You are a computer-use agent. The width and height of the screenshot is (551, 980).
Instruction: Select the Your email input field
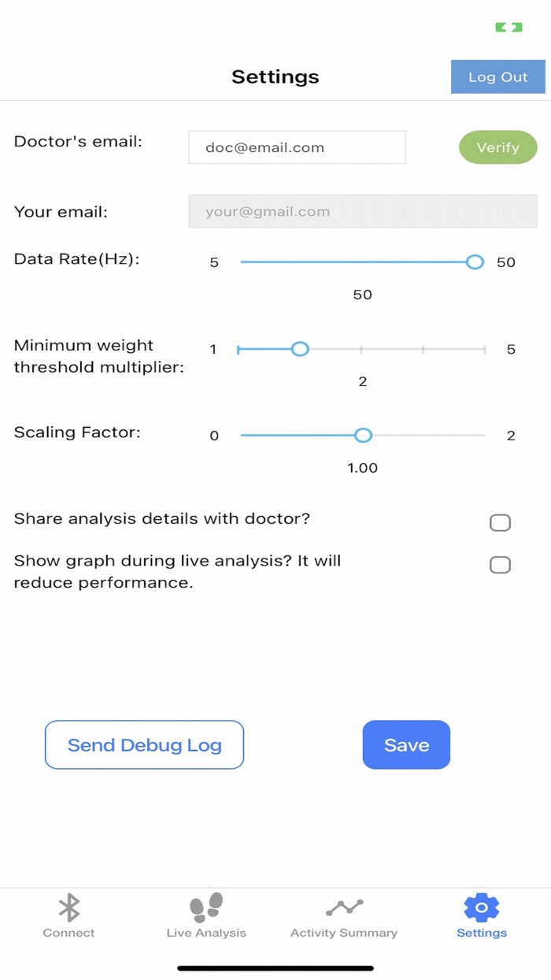point(362,211)
